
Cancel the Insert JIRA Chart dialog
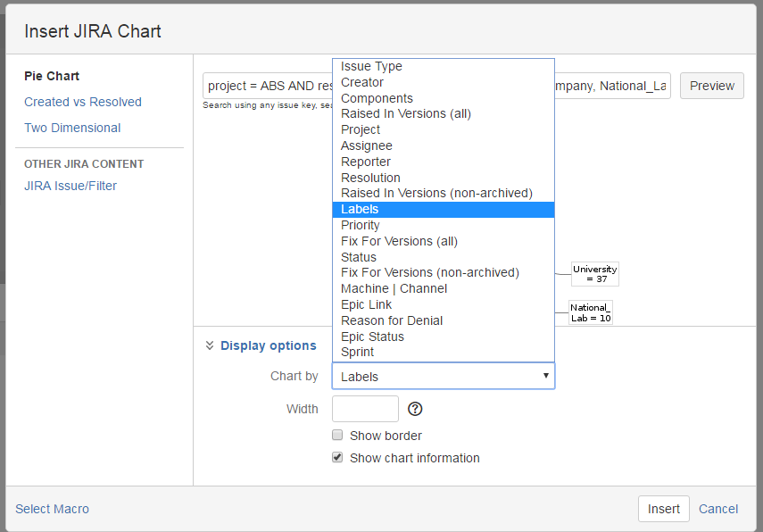click(x=718, y=509)
